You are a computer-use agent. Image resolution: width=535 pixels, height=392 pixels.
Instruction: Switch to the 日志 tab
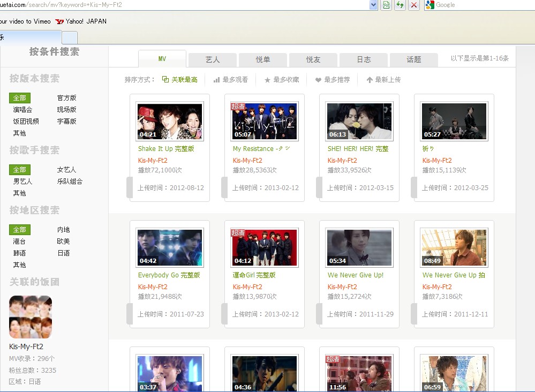click(364, 59)
